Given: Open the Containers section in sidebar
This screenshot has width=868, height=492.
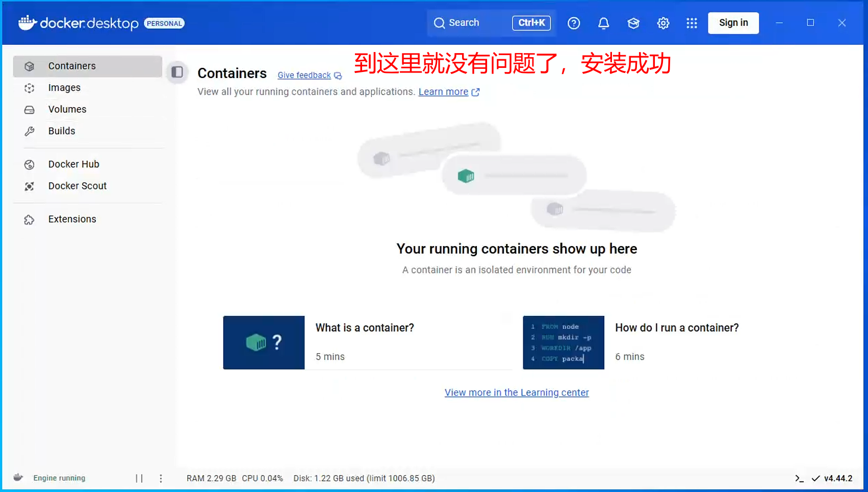Looking at the screenshot, I should [87, 66].
